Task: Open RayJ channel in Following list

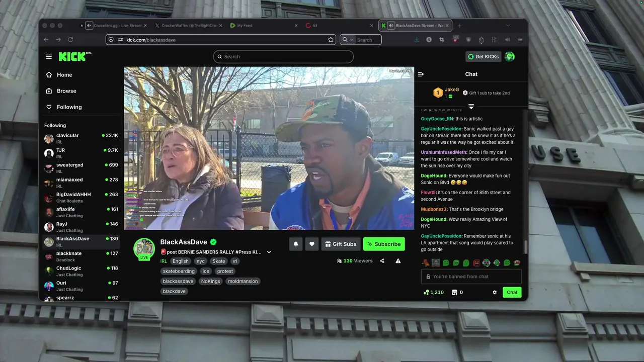Action: tap(81, 227)
